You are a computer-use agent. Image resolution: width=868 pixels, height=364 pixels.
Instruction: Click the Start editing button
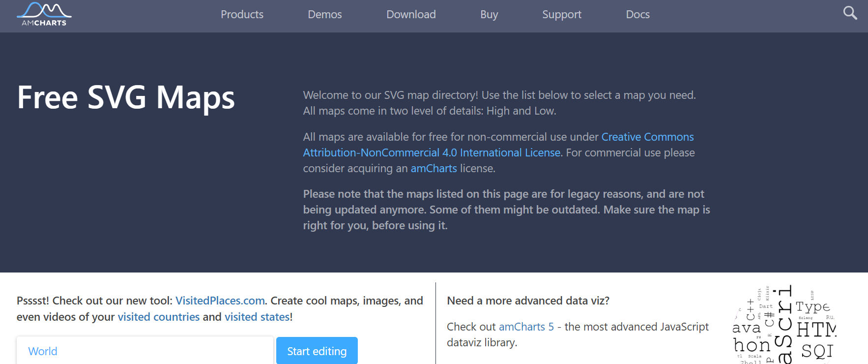pos(317,351)
